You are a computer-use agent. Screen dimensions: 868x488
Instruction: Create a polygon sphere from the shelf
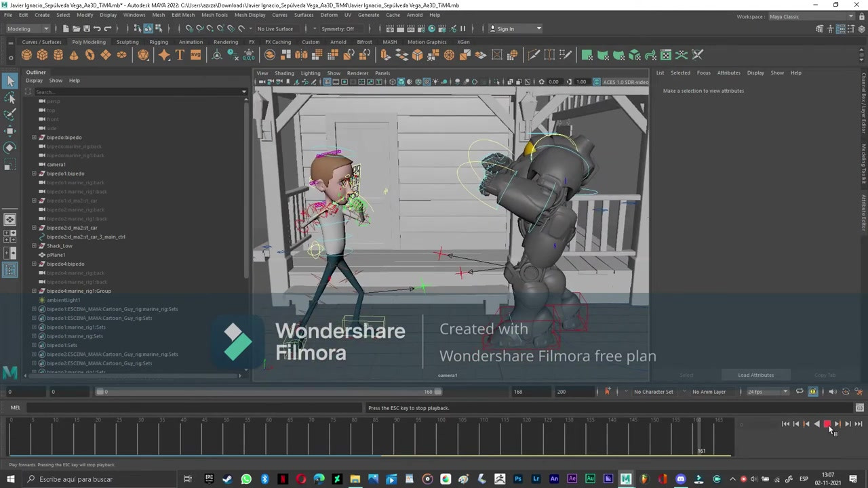[x=26, y=55]
